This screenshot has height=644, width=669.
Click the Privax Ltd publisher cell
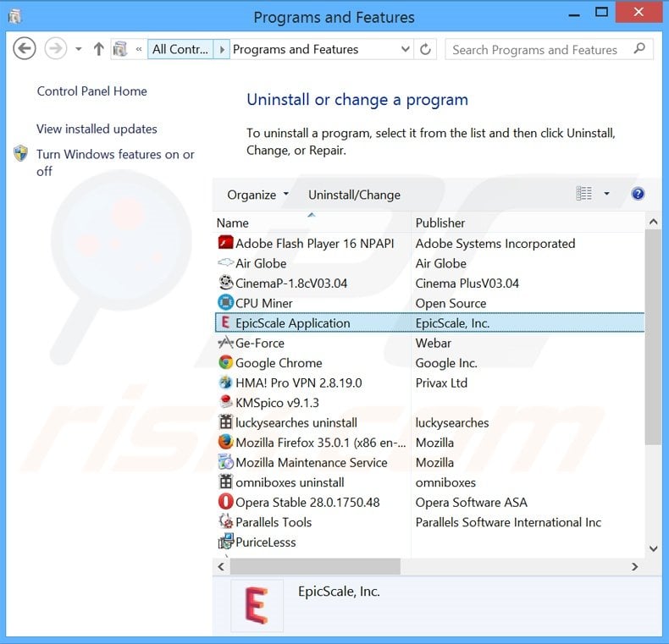pyautogui.click(x=441, y=383)
